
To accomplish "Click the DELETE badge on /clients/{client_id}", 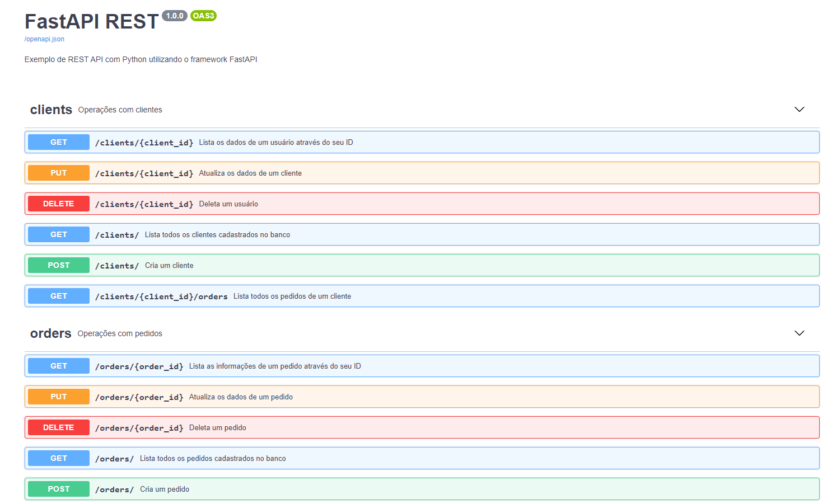I will (58, 203).
